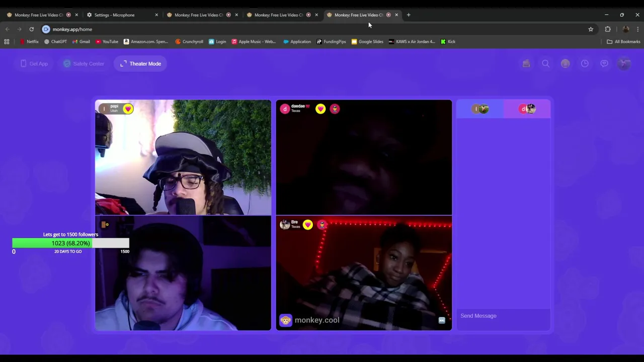Click the yellow heart beside Bre
Image resolution: width=644 pixels, height=362 pixels.
pyautogui.click(x=308, y=225)
